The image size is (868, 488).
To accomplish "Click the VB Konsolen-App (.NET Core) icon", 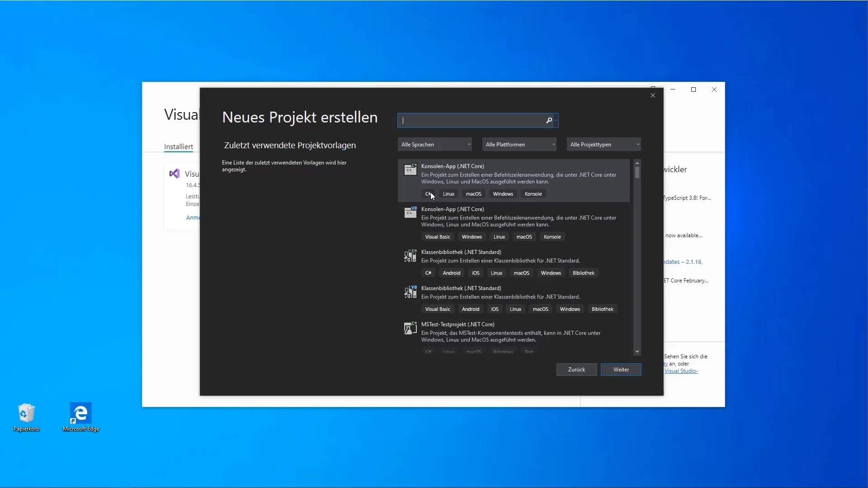I will pos(410,212).
